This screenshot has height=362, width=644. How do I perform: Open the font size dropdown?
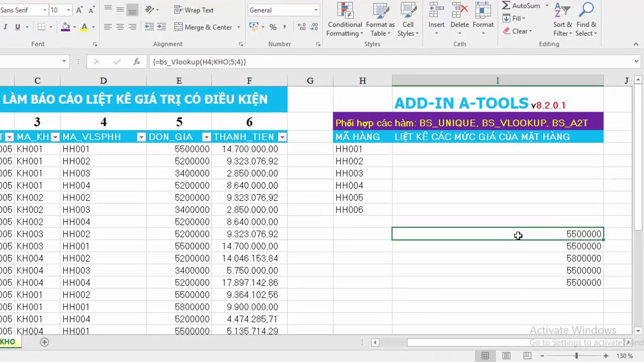point(68,10)
